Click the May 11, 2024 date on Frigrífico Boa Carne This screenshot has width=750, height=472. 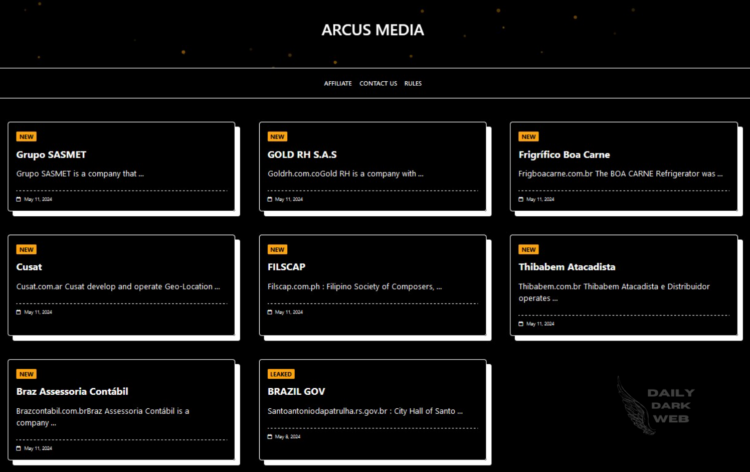click(540, 199)
